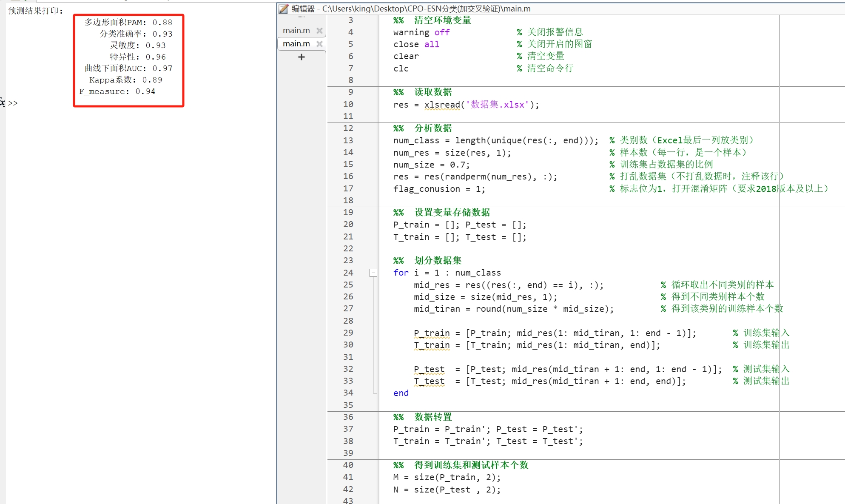Click the xlsread function call text
This screenshot has height=504, width=845.
tap(442, 105)
